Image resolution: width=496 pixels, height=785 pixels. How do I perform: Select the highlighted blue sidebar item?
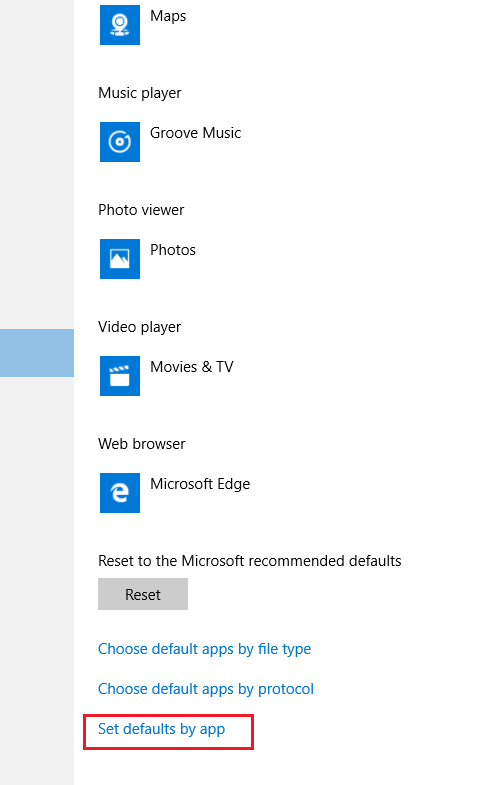click(37, 353)
